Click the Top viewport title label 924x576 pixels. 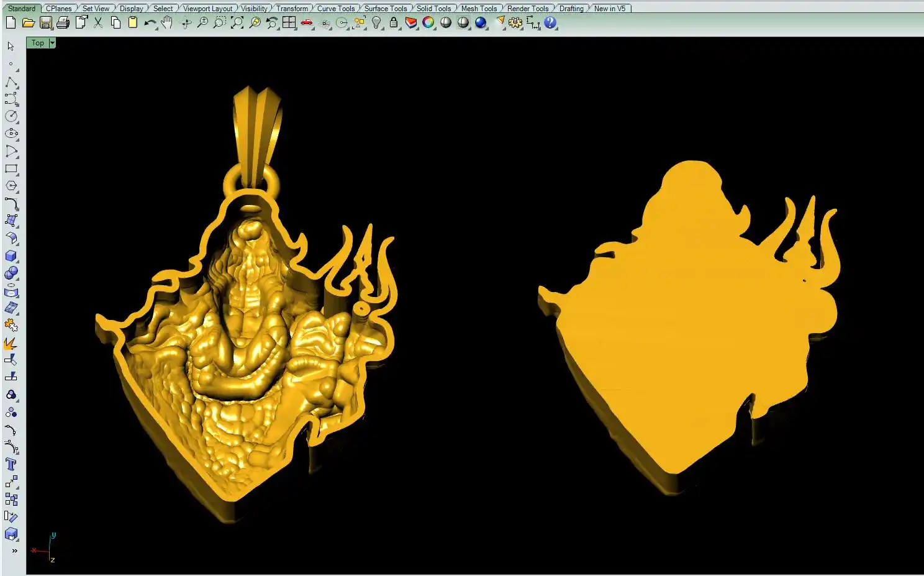pos(38,43)
